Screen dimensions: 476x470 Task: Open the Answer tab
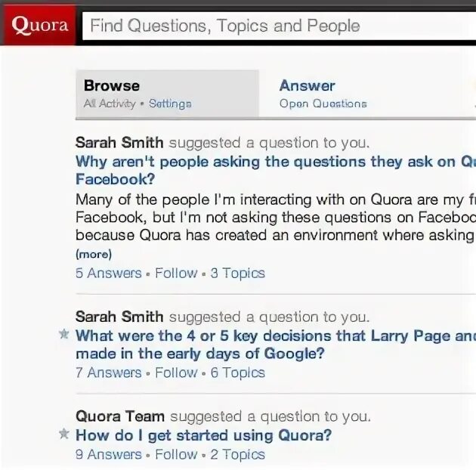[307, 86]
